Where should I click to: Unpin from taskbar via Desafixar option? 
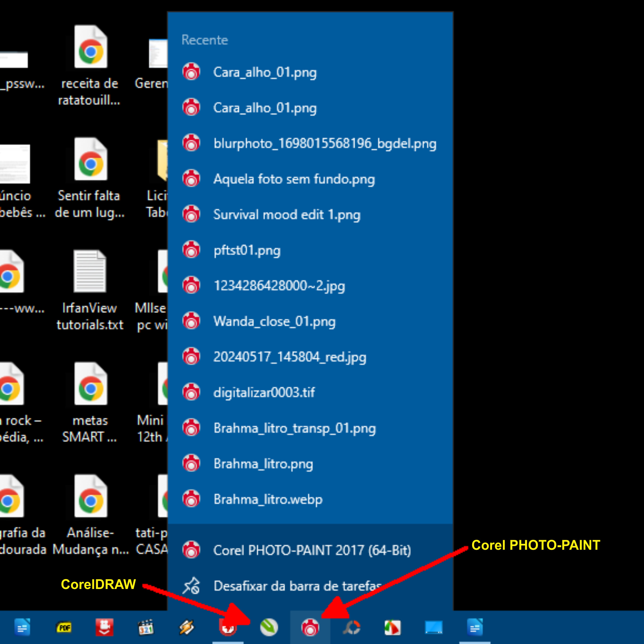click(x=297, y=586)
